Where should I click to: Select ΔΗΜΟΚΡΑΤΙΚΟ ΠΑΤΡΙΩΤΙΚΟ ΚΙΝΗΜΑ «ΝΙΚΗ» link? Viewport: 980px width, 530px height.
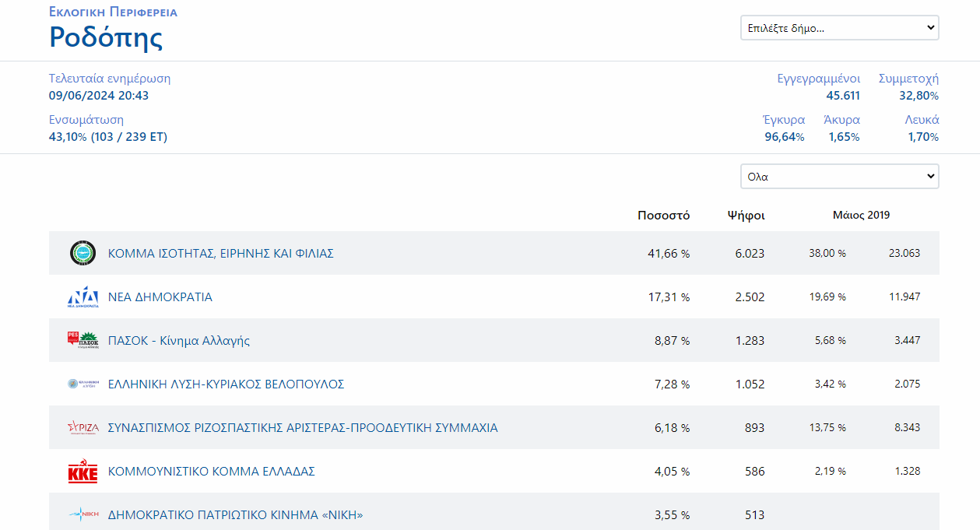tap(235, 514)
